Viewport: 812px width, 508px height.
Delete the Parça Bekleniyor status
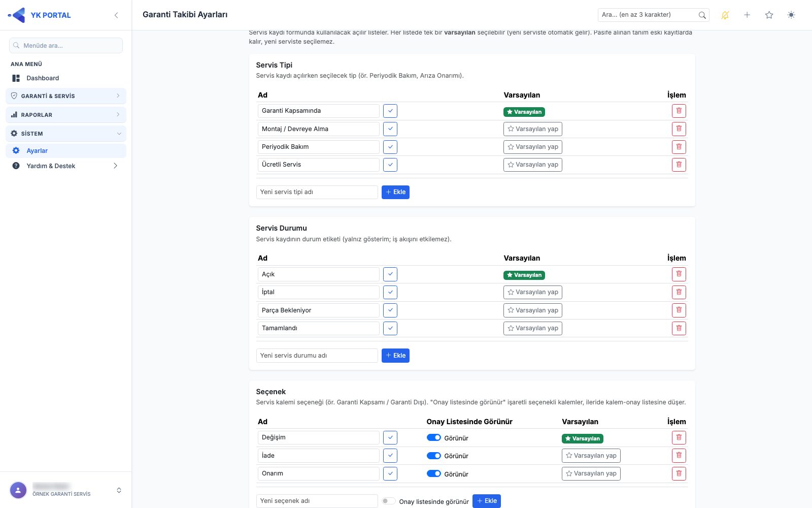[679, 310]
